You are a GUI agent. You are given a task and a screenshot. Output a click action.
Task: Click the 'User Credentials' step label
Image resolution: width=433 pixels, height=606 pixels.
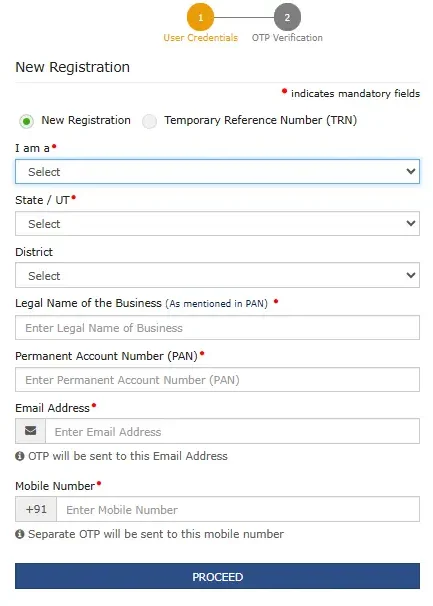click(x=200, y=38)
